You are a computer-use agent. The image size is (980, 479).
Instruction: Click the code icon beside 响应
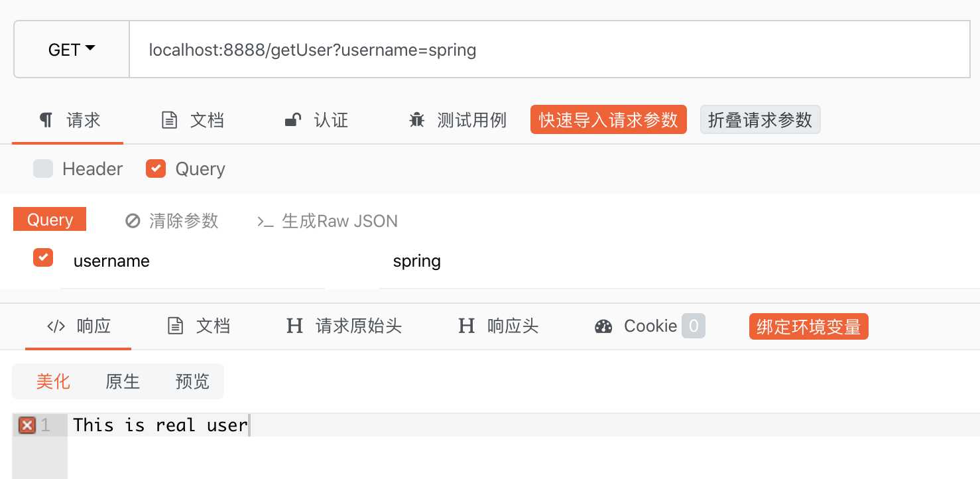click(56, 326)
